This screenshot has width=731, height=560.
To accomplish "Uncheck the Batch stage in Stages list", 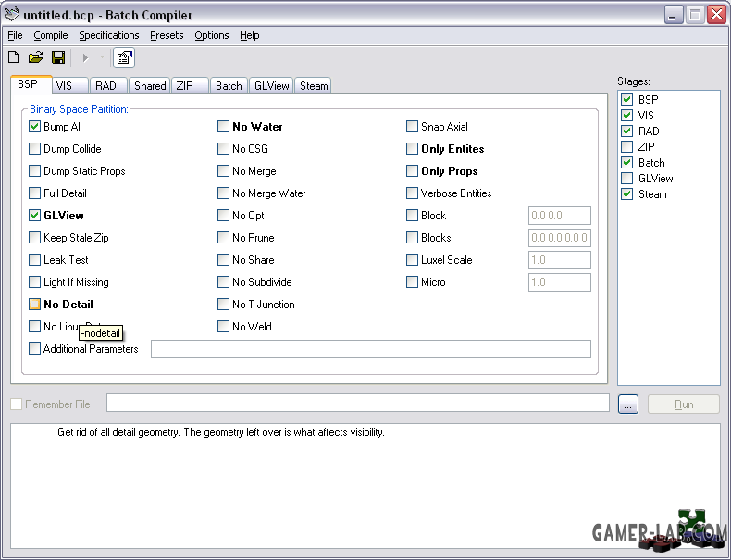I will click(627, 163).
